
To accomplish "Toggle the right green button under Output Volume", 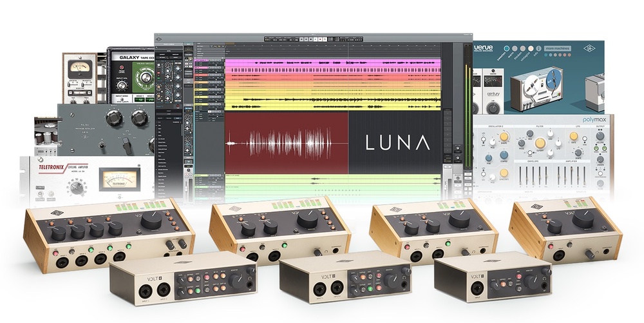I will click(x=605, y=149).
